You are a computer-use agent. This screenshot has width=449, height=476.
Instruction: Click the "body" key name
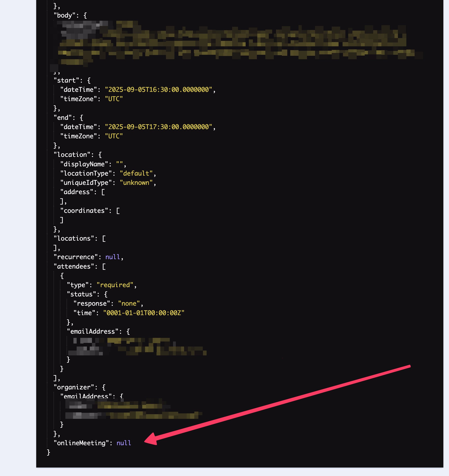[x=64, y=15]
